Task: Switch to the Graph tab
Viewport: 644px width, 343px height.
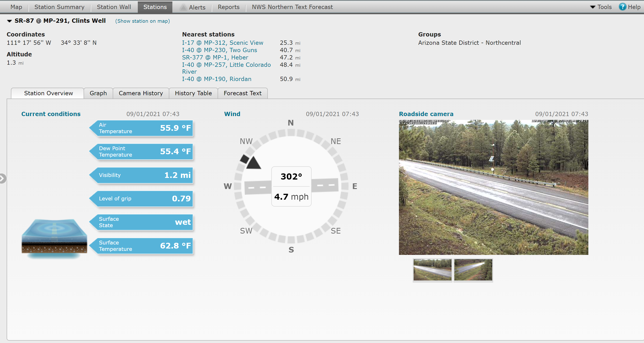Action: [x=98, y=93]
